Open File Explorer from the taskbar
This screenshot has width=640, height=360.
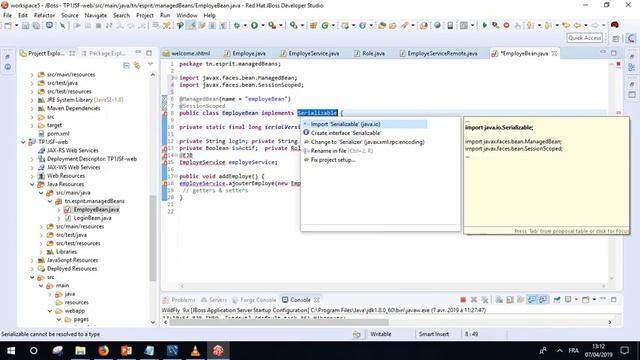(80, 350)
